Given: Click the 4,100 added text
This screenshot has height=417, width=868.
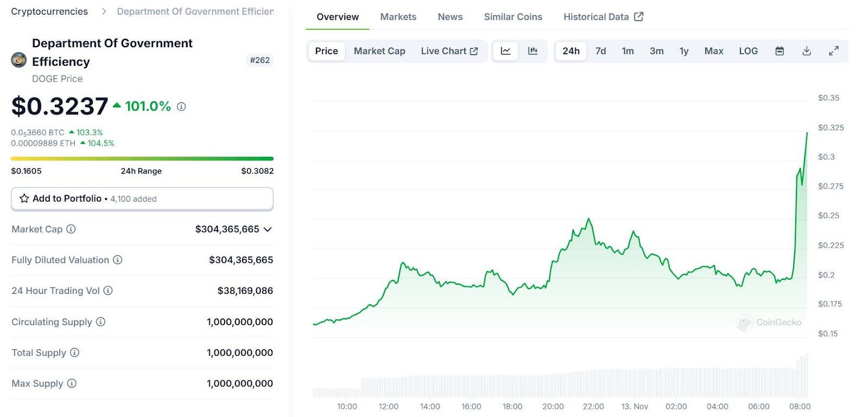Looking at the screenshot, I should [x=133, y=199].
